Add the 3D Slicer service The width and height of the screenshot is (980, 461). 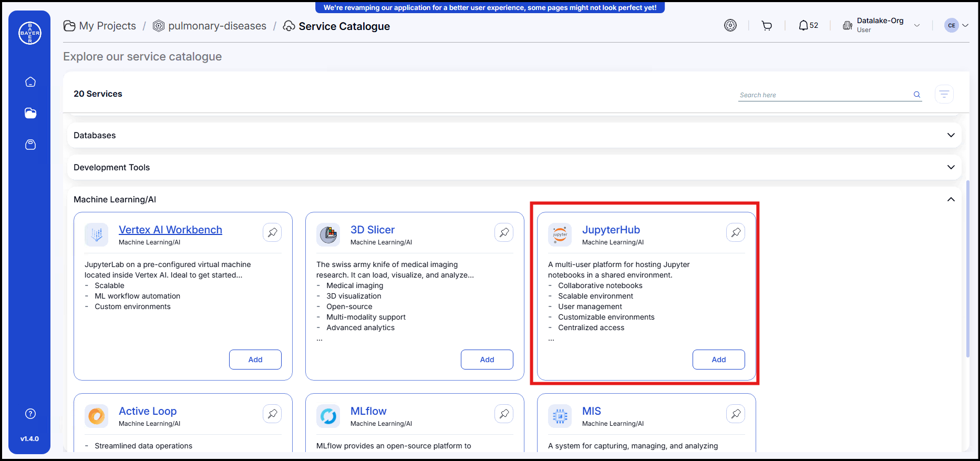tap(487, 360)
